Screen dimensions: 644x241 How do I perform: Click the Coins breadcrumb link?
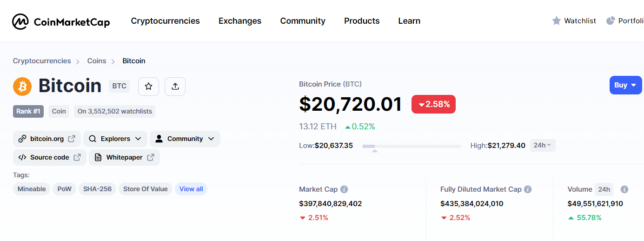97,61
